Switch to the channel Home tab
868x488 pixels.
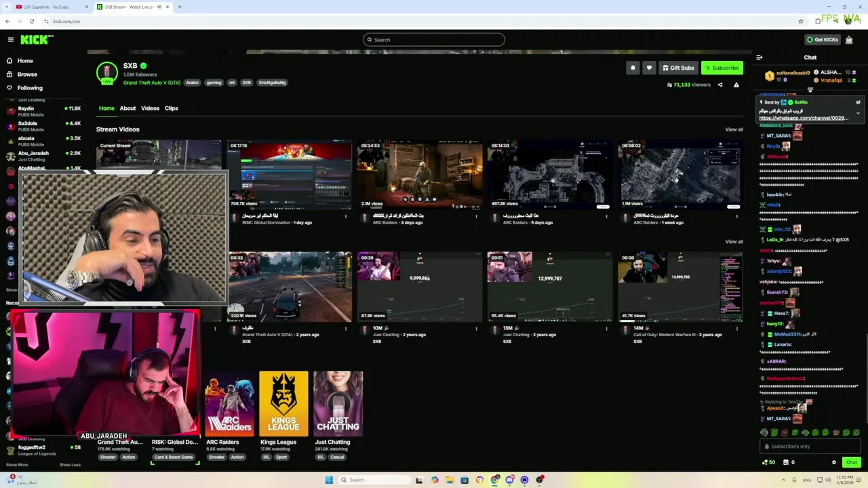click(x=106, y=108)
